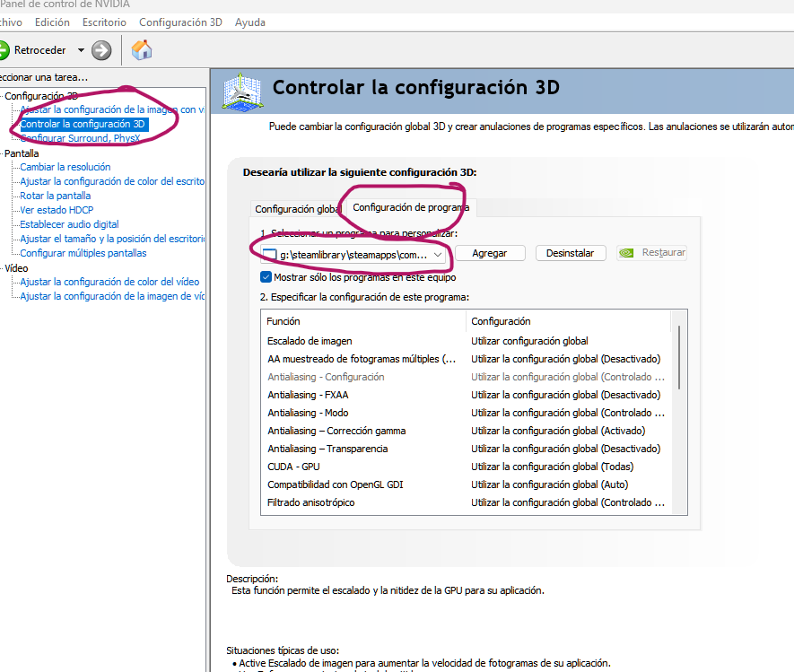The width and height of the screenshot is (794, 672).
Task: Open Ver estado HDCP
Action: [x=57, y=210]
